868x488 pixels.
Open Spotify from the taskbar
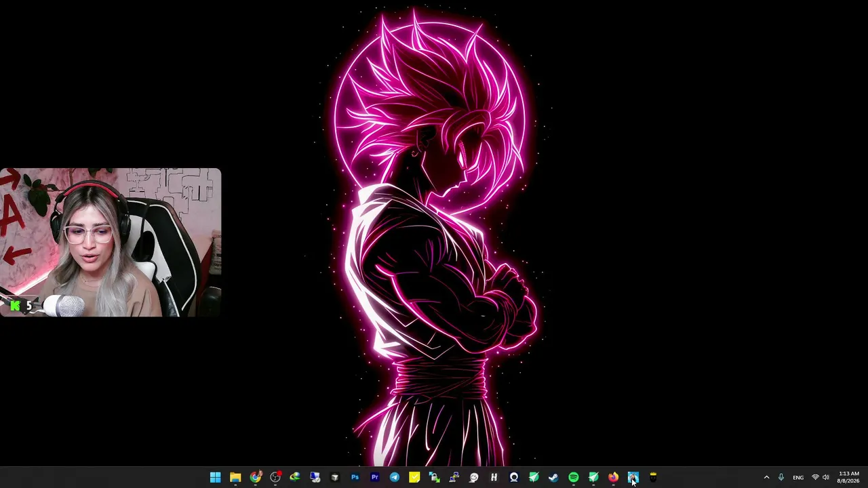(574, 478)
